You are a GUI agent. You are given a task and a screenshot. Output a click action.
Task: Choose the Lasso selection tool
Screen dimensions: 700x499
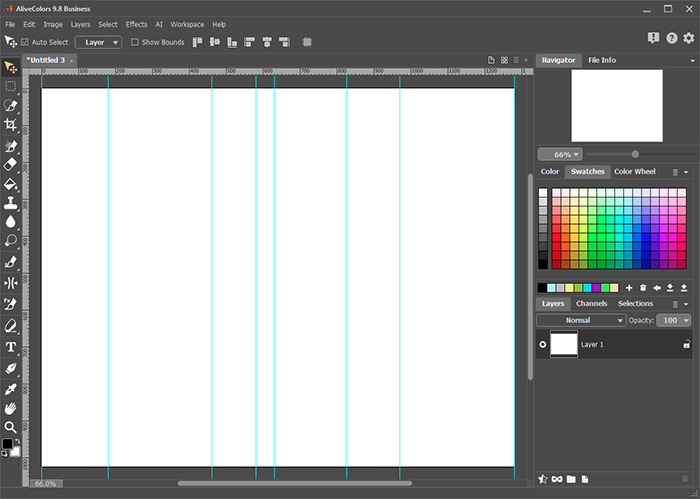tap(10, 105)
